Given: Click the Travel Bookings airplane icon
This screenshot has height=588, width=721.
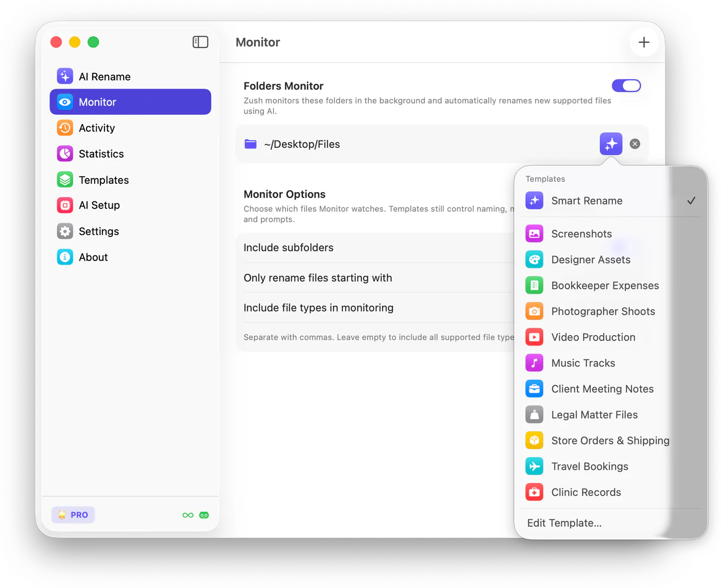Looking at the screenshot, I should tap(534, 466).
